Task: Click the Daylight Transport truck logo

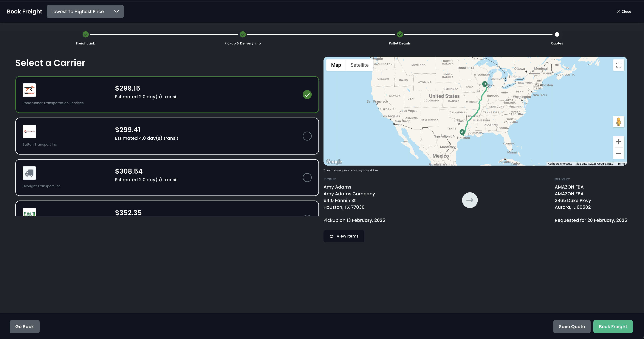Action: point(29,173)
